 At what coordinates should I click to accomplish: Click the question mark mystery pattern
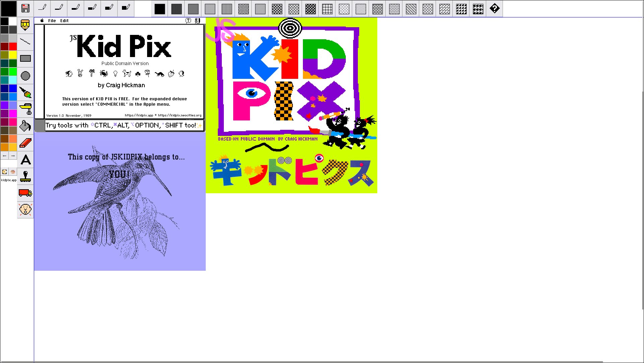(x=495, y=9)
